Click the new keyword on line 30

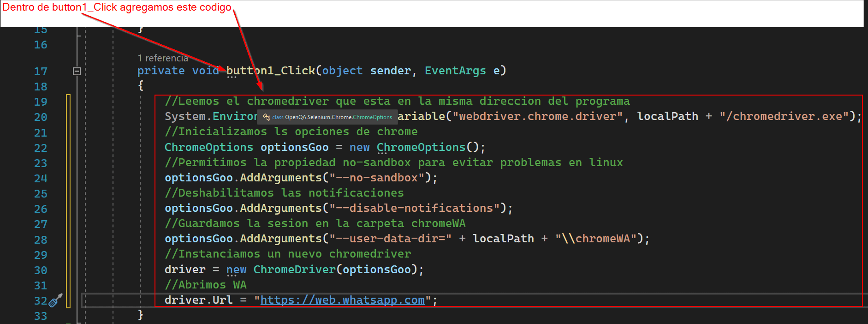point(236,270)
